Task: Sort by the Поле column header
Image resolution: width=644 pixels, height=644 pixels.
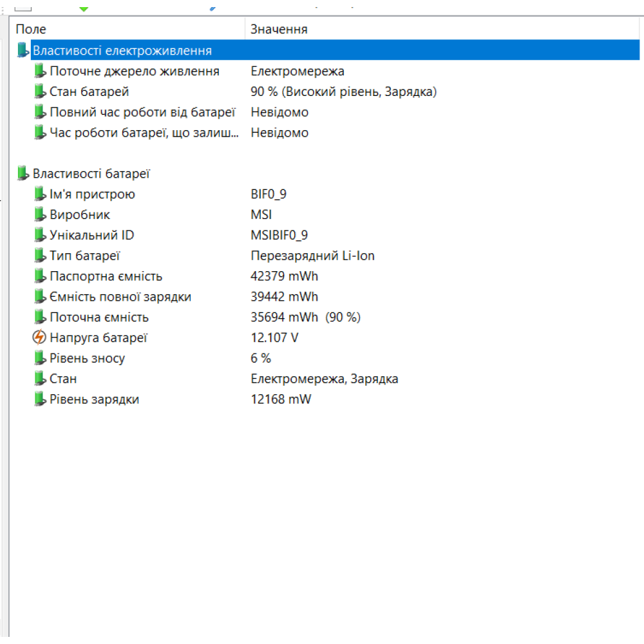Action: click(129, 30)
